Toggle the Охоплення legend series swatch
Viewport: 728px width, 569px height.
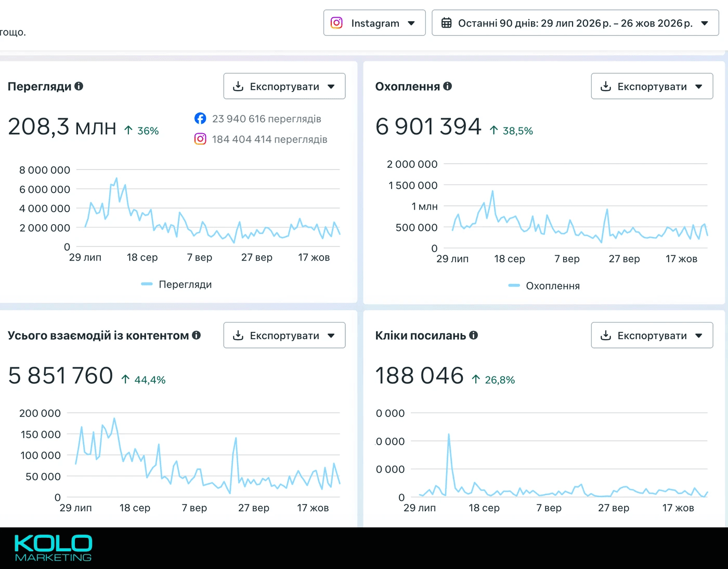click(x=514, y=286)
